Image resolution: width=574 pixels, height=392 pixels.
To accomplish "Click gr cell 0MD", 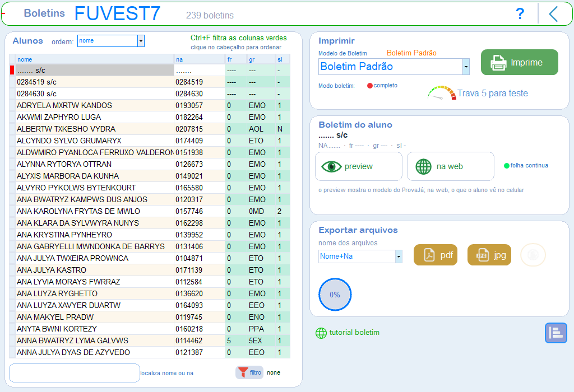I will 261,211.
